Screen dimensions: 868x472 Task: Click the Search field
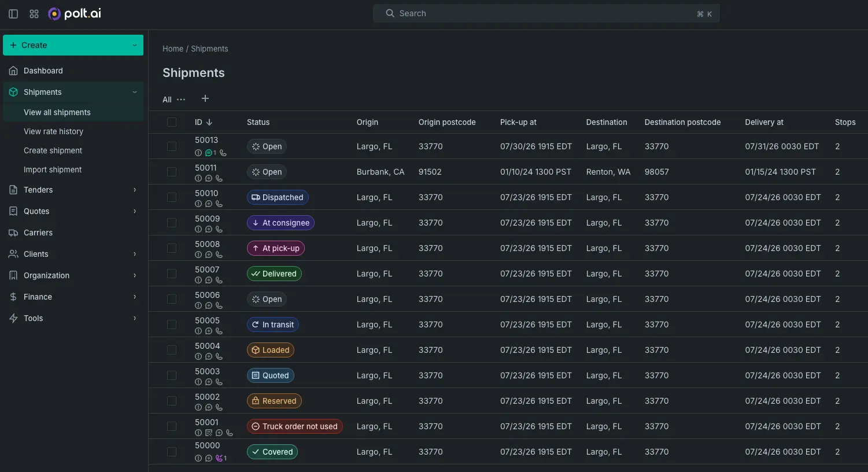546,13
